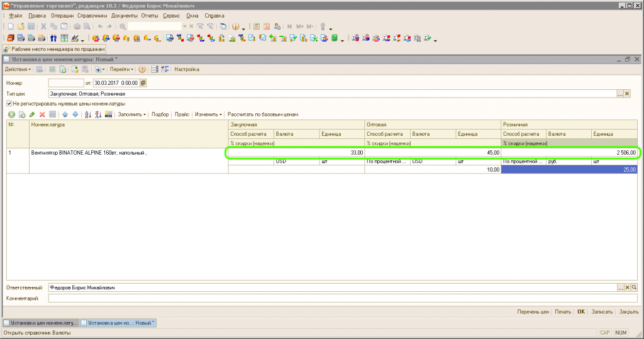The image size is (644, 339).
Task: Open the Изменить dropdown
Action: [208, 114]
